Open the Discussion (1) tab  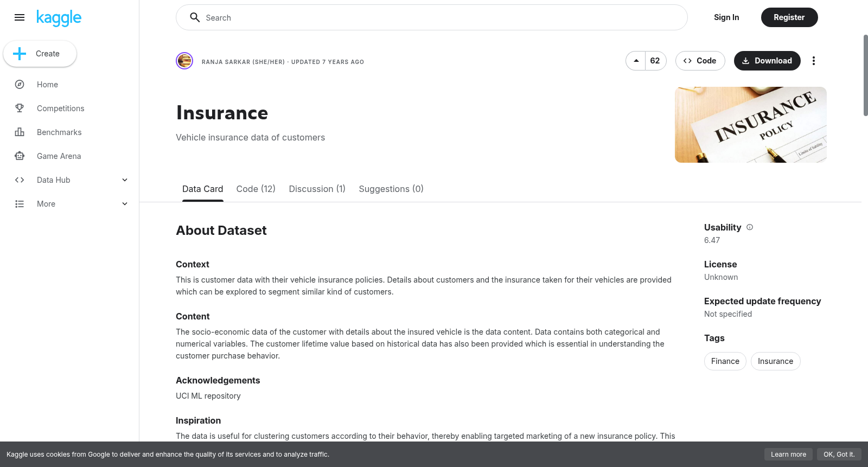click(317, 189)
